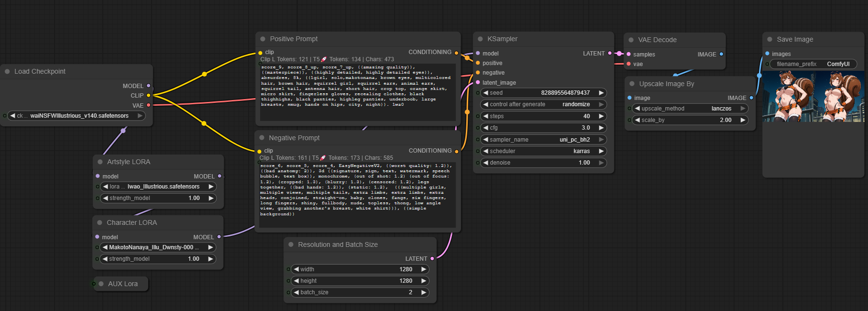Click the KSampler model input socket
This screenshot has height=311, width=868.
coord(478,53)
